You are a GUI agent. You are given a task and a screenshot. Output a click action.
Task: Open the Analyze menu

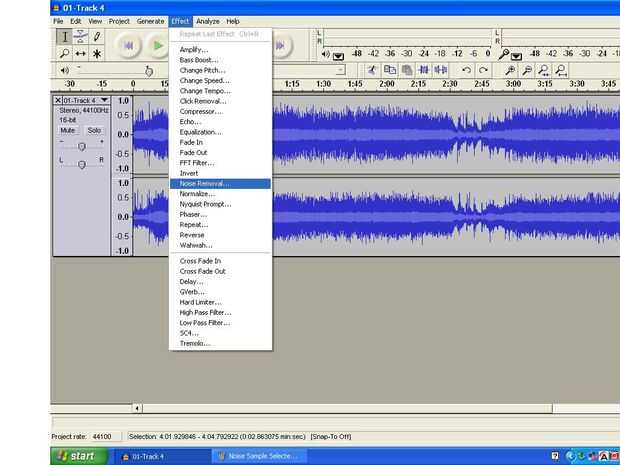coord(208,21)
